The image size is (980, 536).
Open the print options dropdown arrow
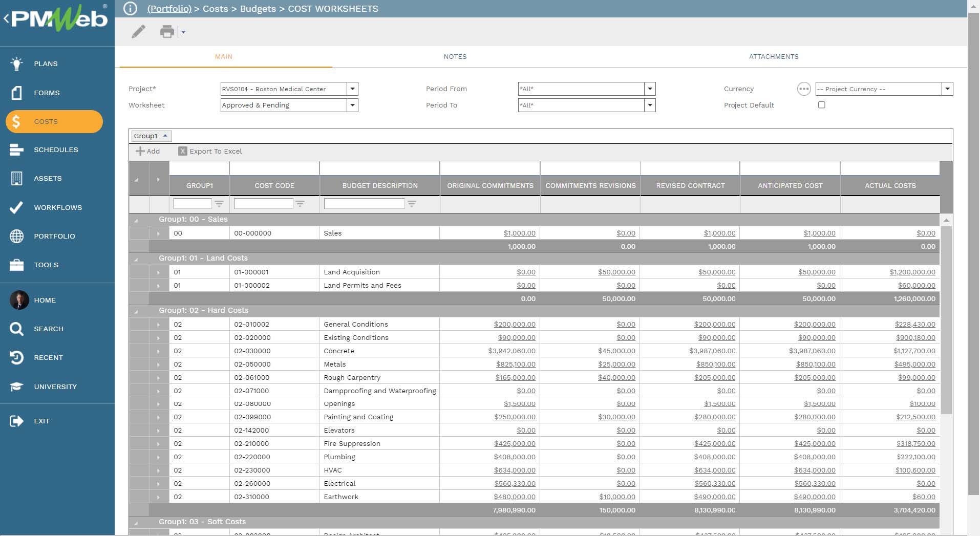pyautogui.click(x=183, y=32)
